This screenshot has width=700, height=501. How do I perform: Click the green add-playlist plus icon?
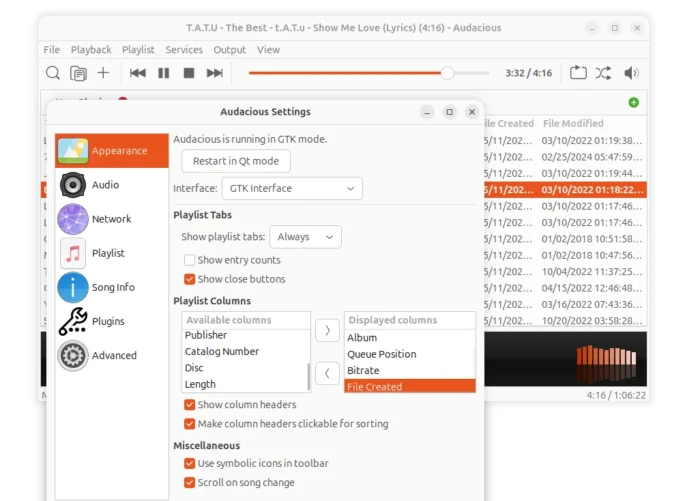(x=633, y=102)
